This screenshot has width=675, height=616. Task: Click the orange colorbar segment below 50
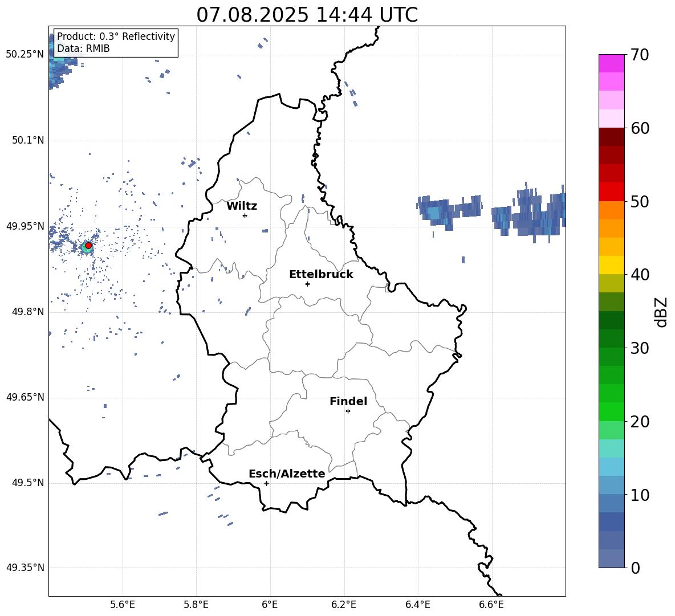click(611, 210)
